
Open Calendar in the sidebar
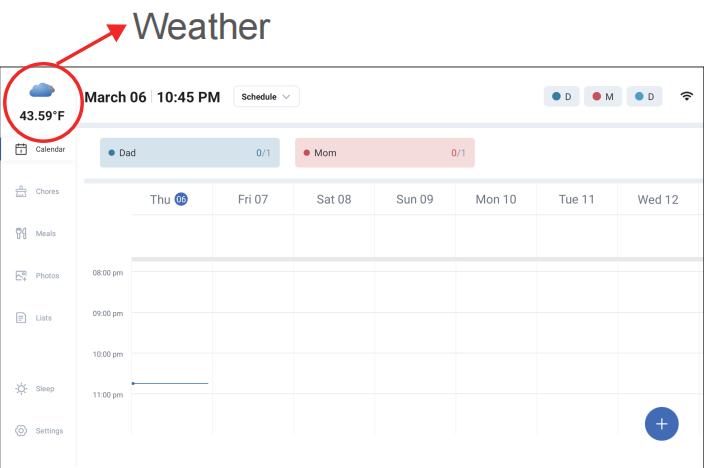40,149
